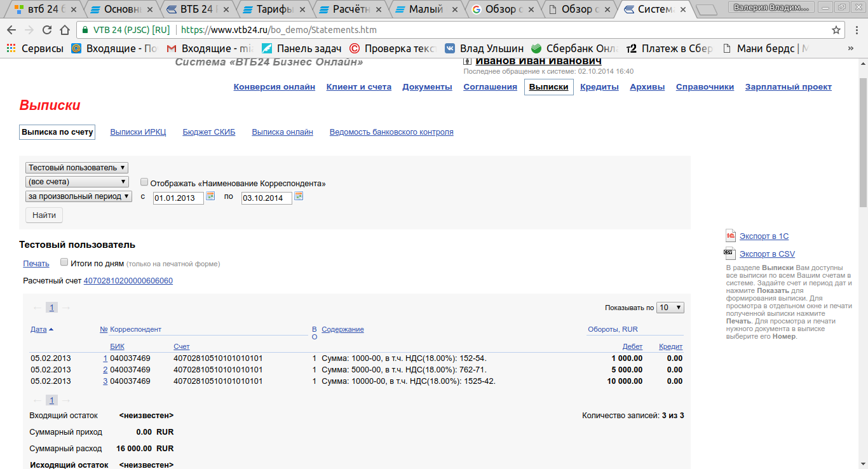
Task: Expand the Тестовый пользователь dropdown
Action: (x=77, y=168)
